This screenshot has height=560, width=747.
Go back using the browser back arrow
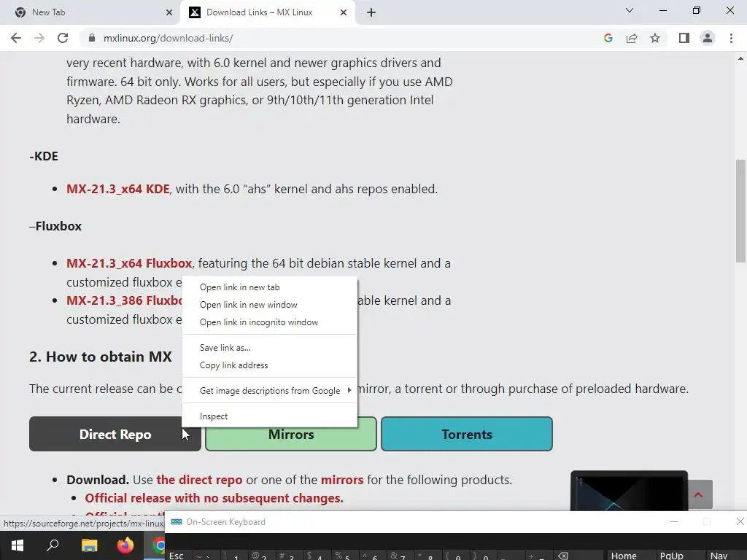pos(16,38)
